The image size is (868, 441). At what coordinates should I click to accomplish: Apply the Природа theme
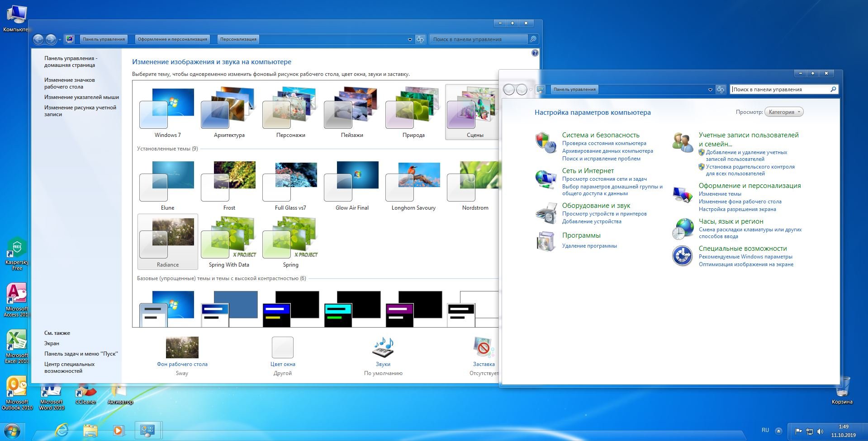tap(413, 113)
